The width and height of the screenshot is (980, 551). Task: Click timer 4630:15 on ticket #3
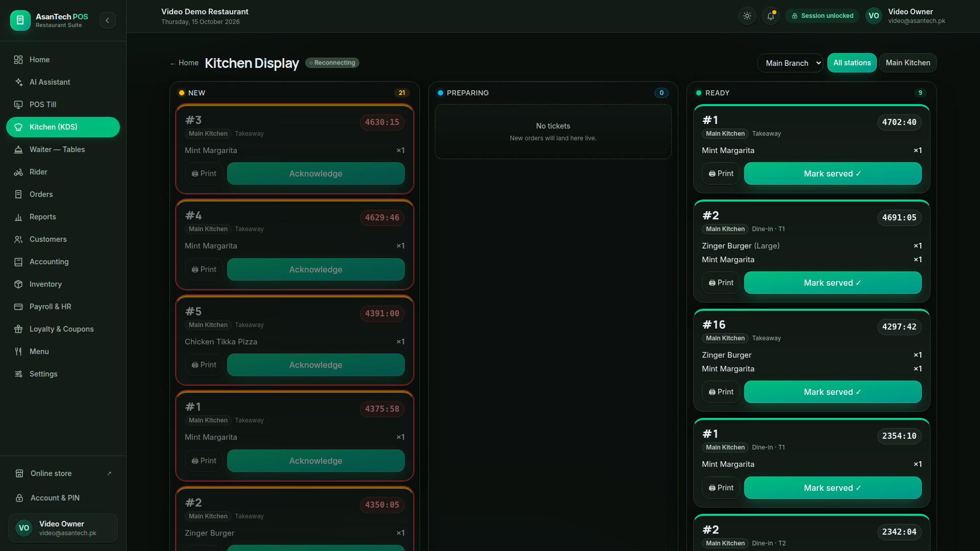point(382,122)
